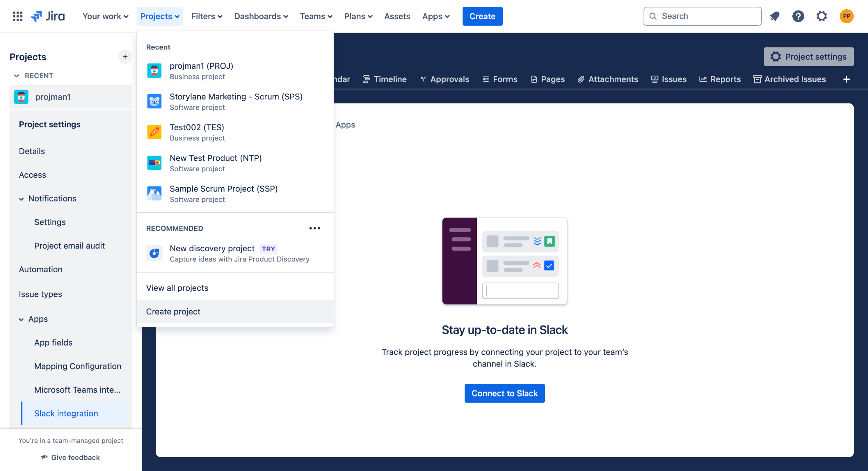Open the app switcher grid icon
This screenshot has width=868, height=471.
click(17, 16)
